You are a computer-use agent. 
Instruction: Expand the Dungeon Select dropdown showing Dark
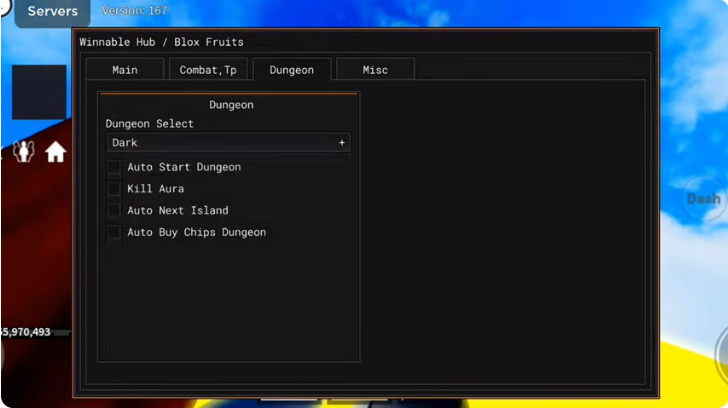(x=228, y=142)
